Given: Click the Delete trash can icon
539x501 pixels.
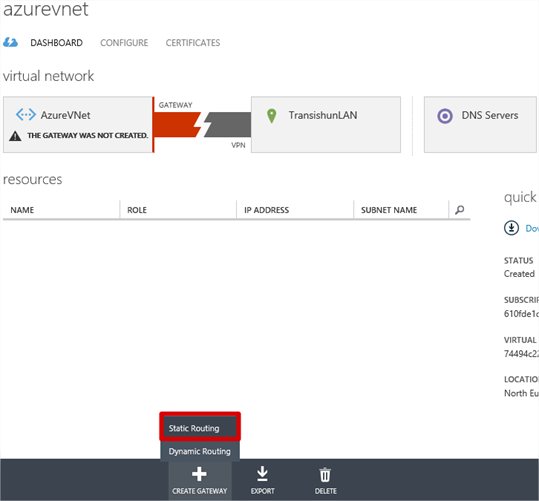Looking at the screenshot, I should pyautogui.click(x=325, y=475).
